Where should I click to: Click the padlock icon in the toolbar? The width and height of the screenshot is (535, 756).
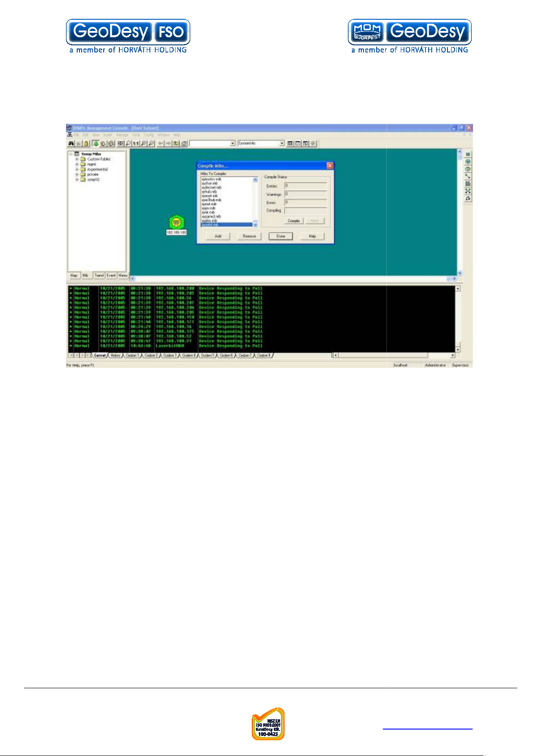(86, 144)
